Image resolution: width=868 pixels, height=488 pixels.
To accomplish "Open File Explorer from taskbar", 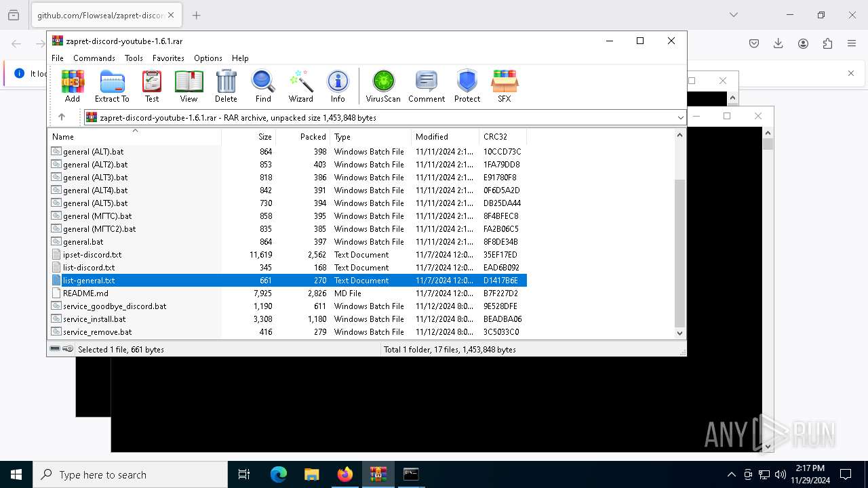I will (x=312, y=474).
